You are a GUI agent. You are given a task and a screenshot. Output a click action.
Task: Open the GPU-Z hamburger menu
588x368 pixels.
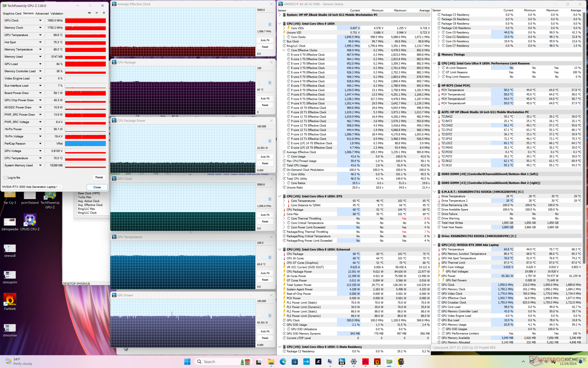[104, 13]
